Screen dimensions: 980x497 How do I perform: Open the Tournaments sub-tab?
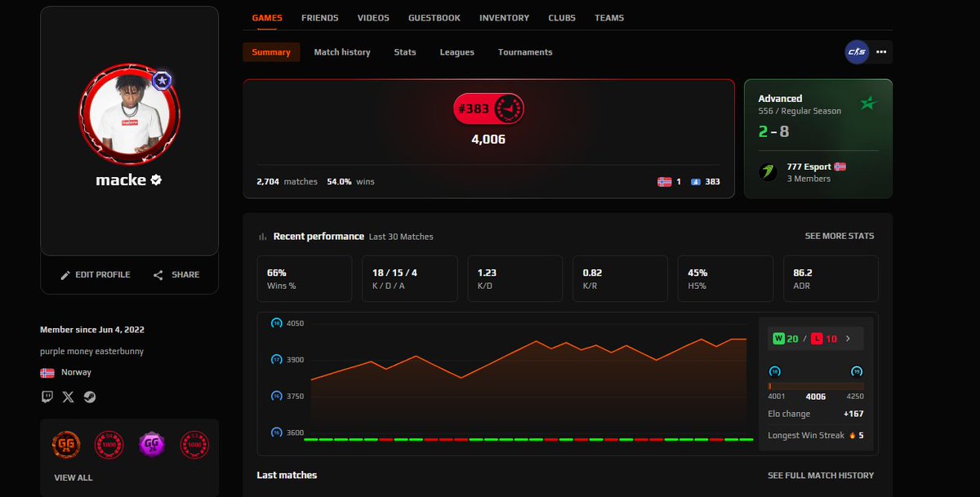click(525, 52)
